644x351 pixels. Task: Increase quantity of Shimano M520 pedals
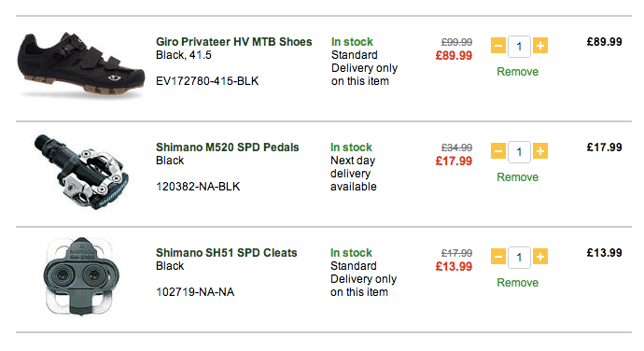pyautogui.click(x=540, y=151)
